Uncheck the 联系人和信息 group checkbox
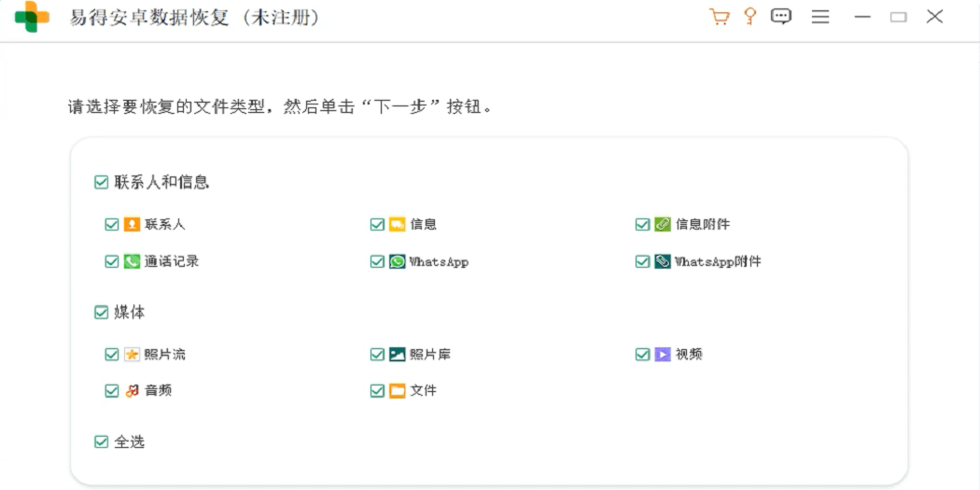Viewport: 980px width, 490px height. [x=101, y=182]
